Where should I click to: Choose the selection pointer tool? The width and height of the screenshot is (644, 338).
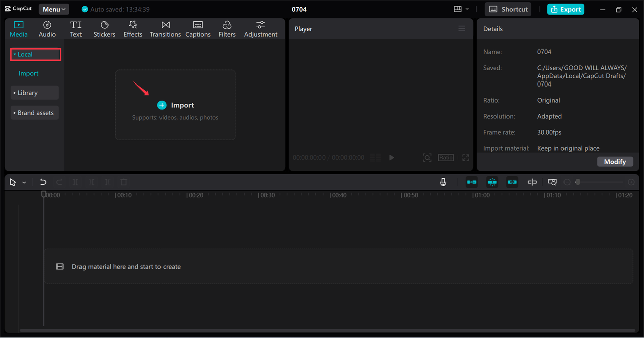(x=13, y=182)
